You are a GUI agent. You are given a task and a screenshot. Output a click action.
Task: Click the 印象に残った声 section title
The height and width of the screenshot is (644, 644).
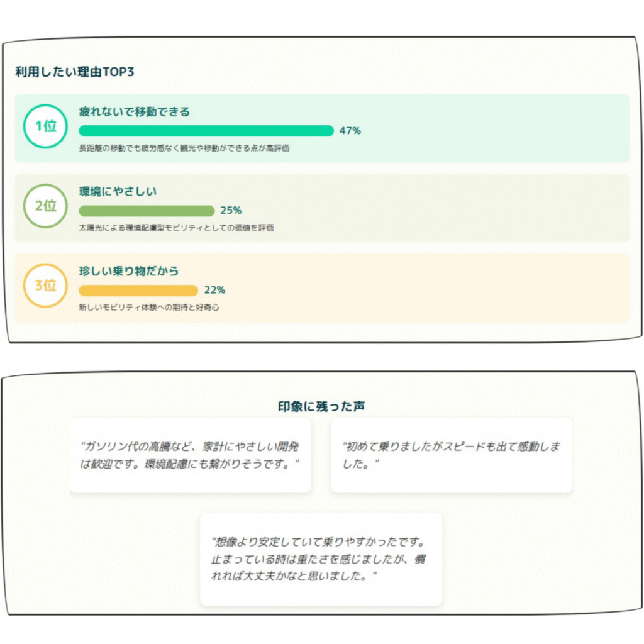click(321, 406)
